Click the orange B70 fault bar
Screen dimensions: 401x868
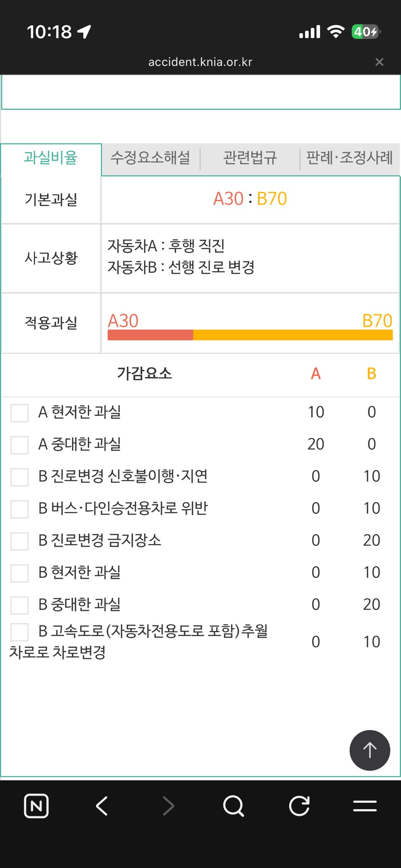point(293,335)
